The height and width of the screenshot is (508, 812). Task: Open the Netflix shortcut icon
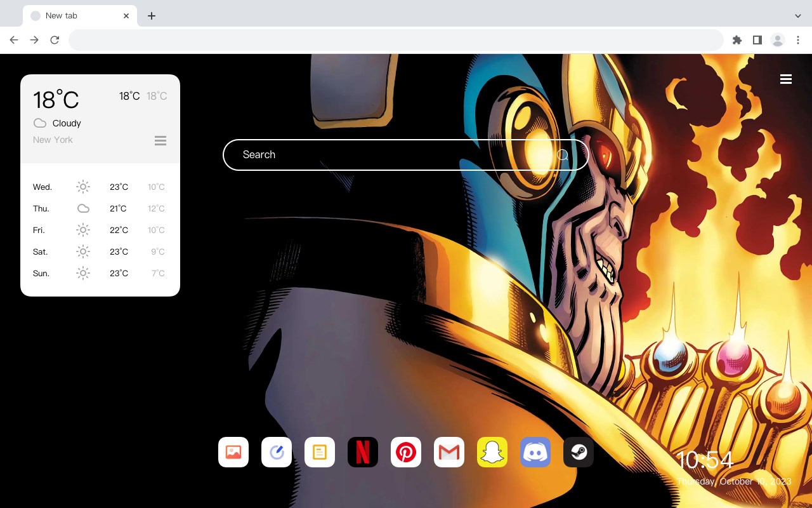pyautogui.click(x=363, y=452)
